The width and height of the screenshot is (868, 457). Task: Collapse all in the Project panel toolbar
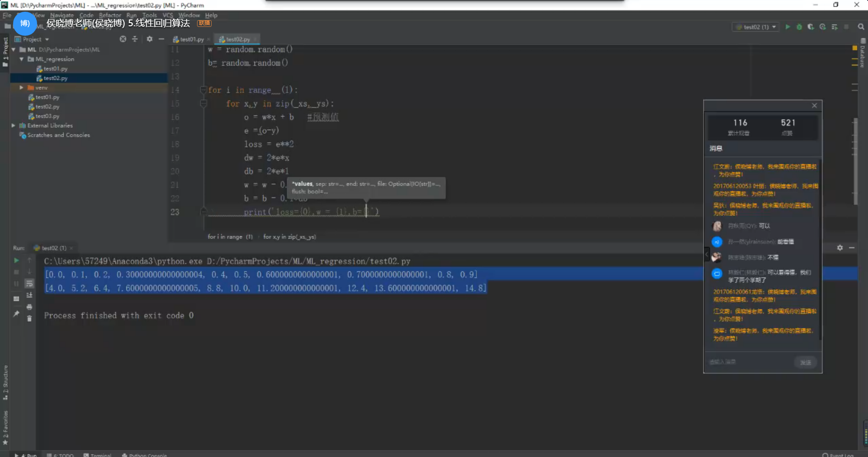(x=135, y=39)
